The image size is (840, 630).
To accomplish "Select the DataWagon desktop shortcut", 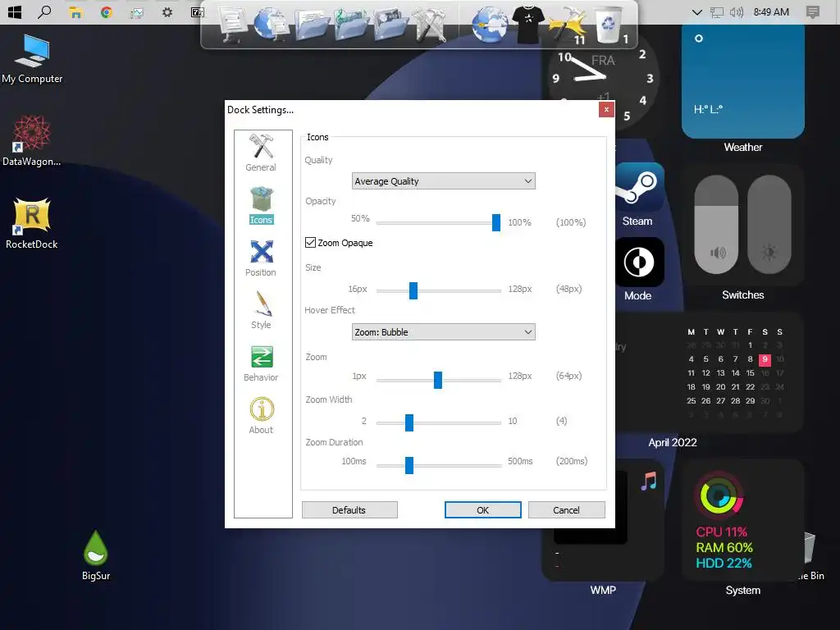I will pyautogui.click(x=32, y=141).
